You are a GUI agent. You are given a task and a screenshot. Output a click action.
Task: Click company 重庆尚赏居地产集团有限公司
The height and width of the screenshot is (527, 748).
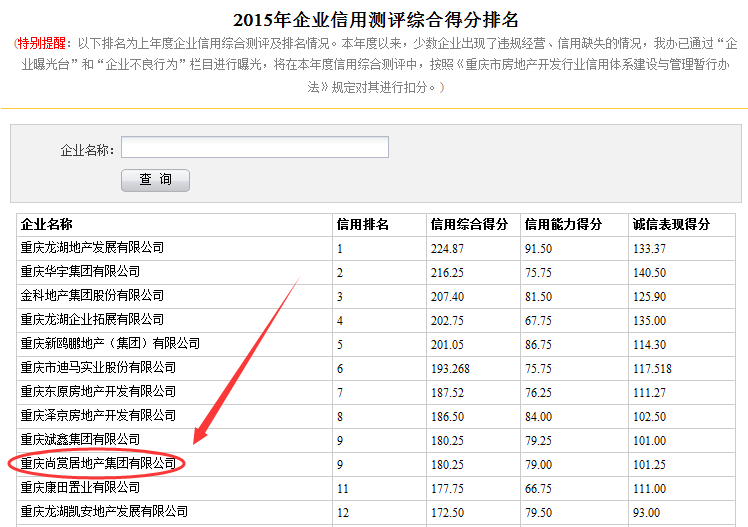98,464
